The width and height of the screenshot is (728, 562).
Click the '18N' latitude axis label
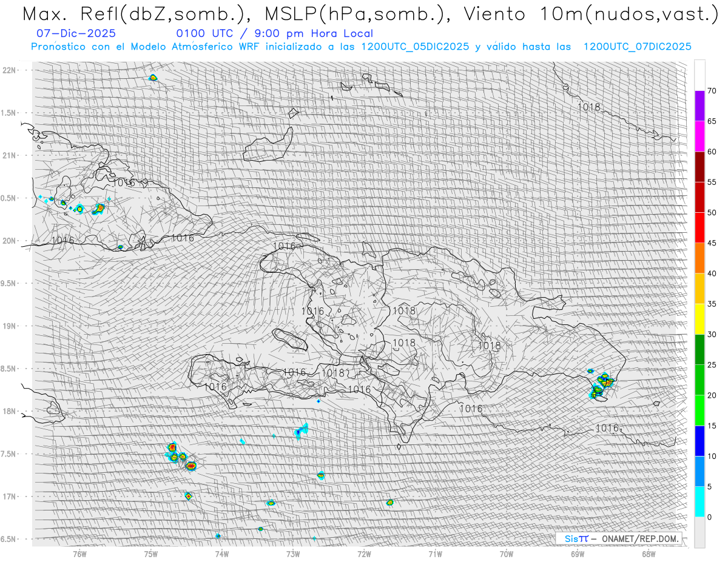[x=9, y=411]
